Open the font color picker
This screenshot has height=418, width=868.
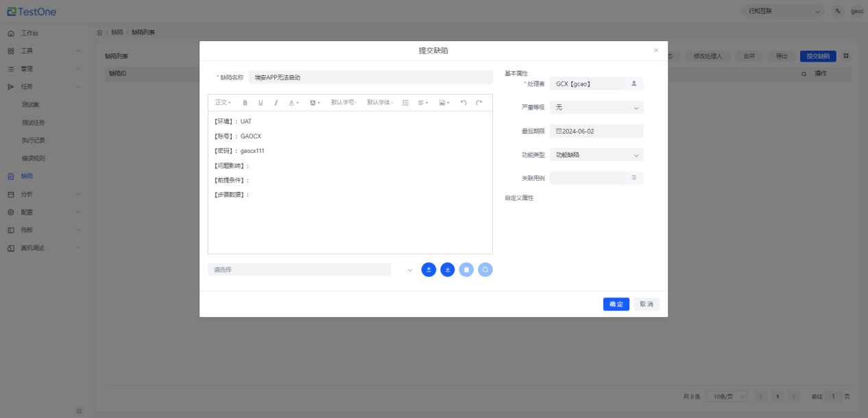pos(293,103)
